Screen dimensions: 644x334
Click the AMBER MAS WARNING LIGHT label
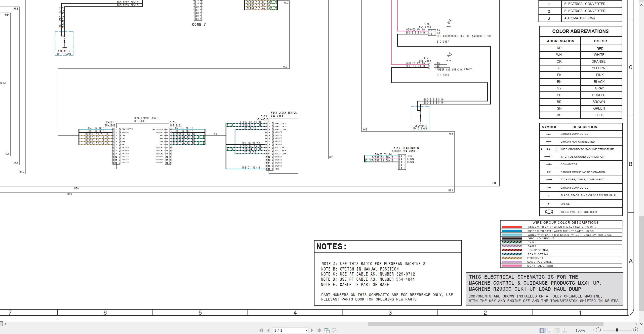(x=454, y=70)
